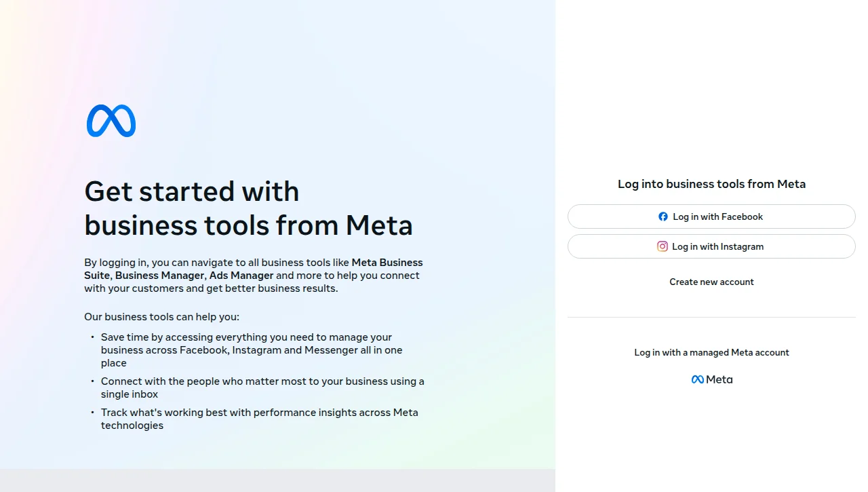Select the Meta logo above the headline
This screenshot has width=868, height=492.
pyautogui.click(x=110, y=120)
